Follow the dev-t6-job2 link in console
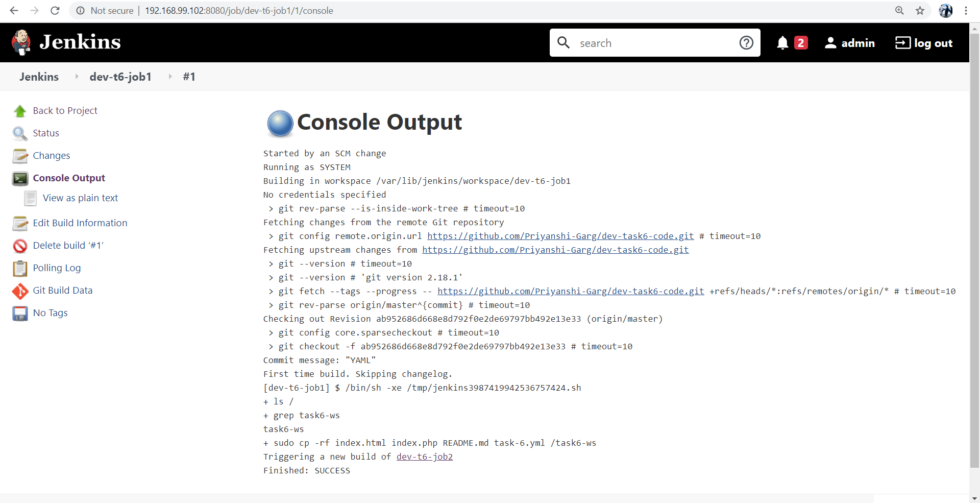The image size is (980, 503). coord(424,457)
